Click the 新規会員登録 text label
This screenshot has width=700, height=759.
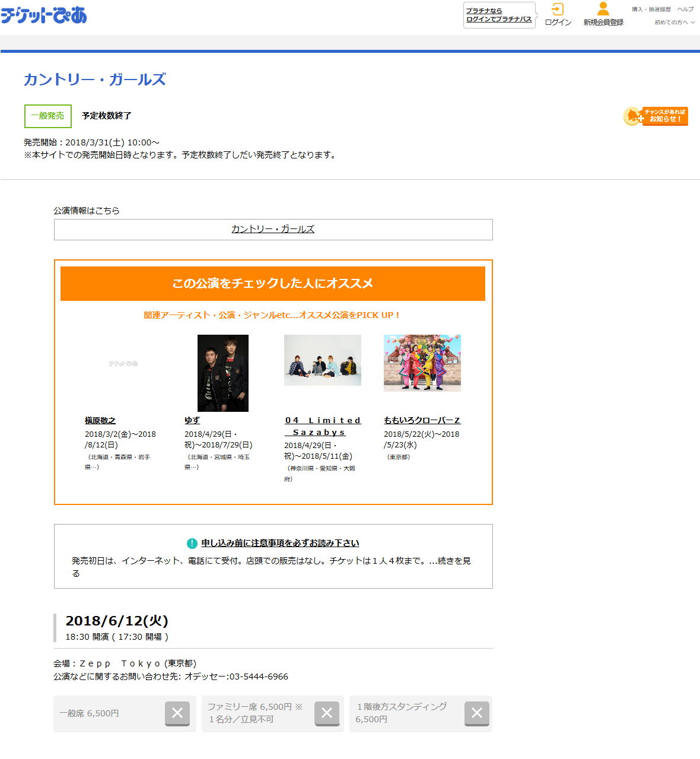tap(603, 23)
